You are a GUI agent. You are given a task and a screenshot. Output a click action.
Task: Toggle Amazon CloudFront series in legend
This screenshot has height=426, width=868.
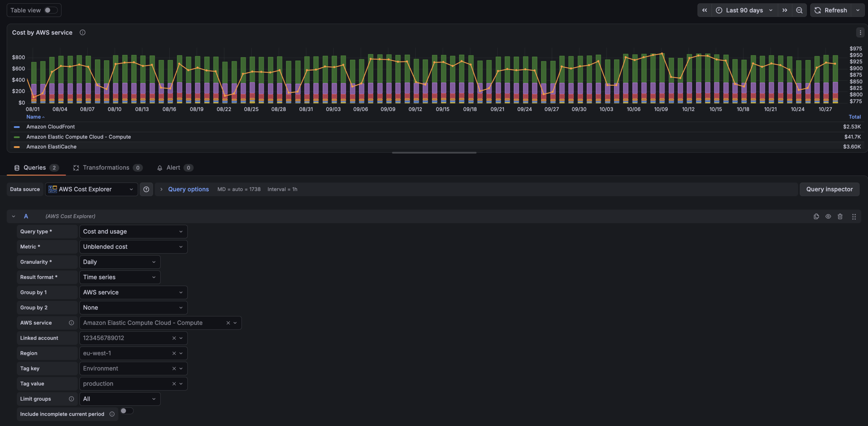[x=50, y=127]
